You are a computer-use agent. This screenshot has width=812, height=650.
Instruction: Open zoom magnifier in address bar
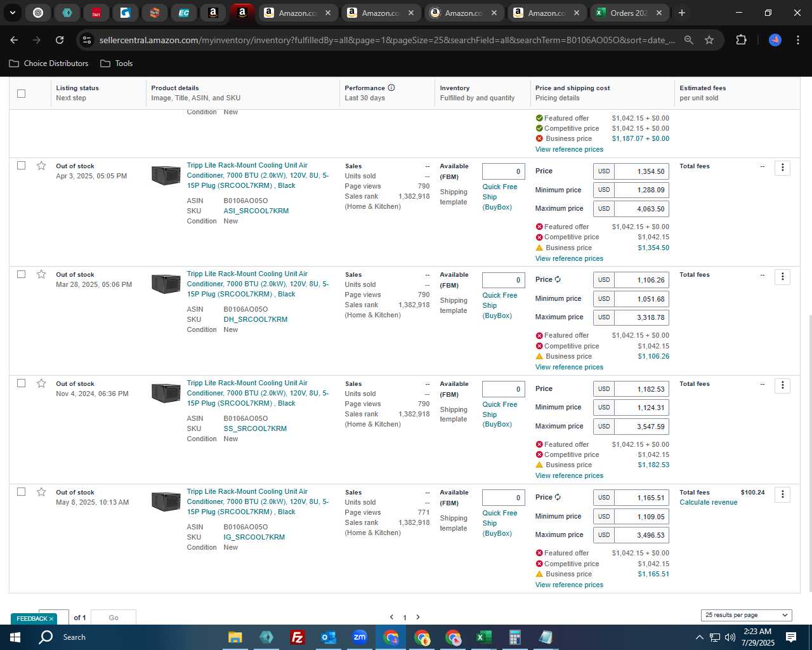point(689,40)
